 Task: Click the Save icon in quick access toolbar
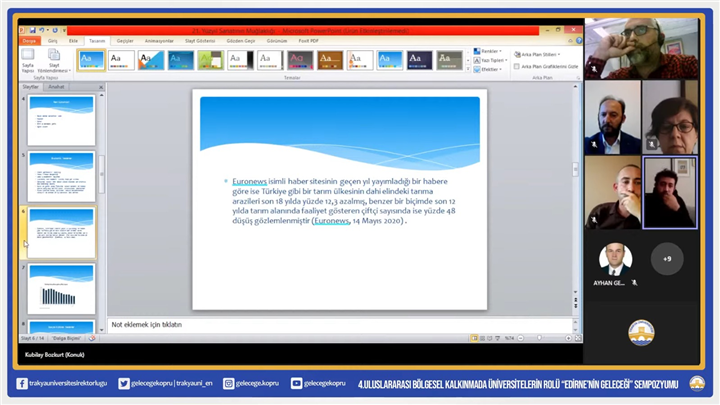(x=33, y=30)
